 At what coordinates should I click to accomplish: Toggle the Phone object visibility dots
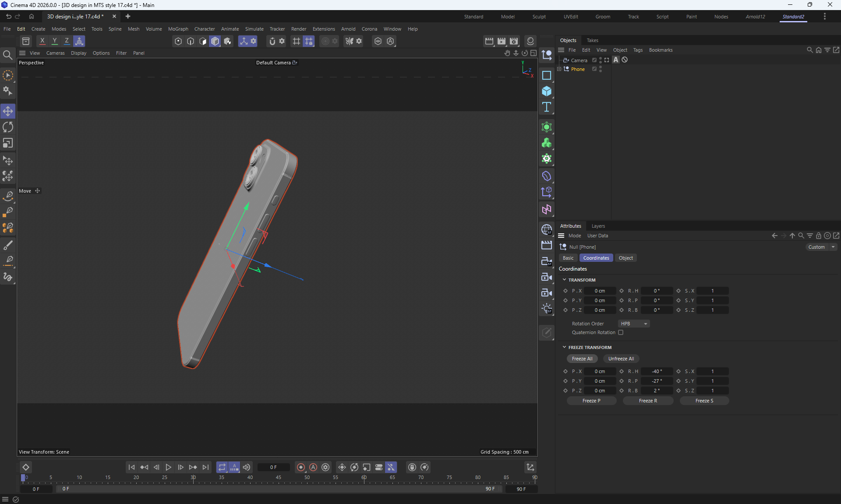pos(601,69)
